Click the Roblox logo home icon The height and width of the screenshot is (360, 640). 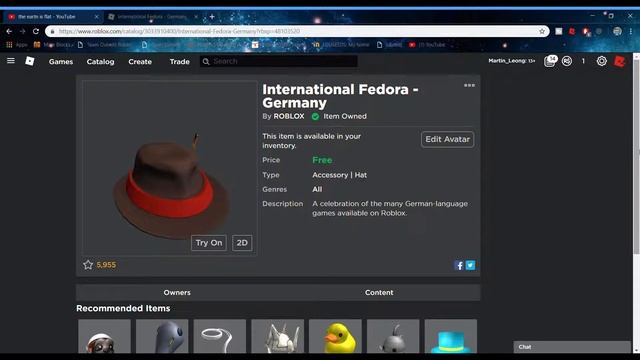coord(30,61)
